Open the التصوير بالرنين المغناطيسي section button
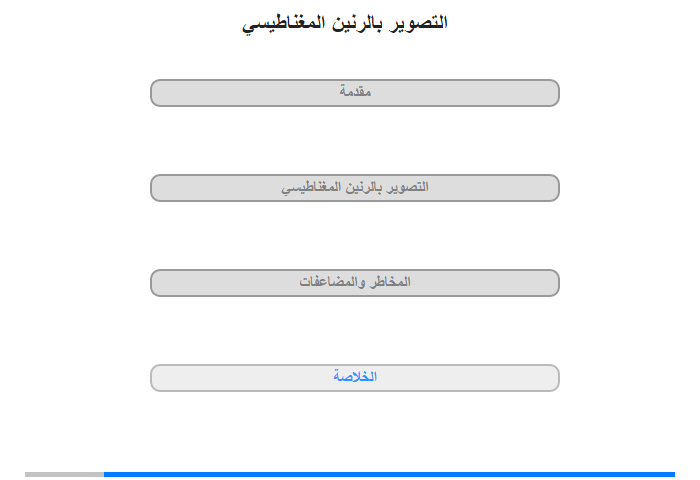This screenshot has height=480, width=700. (354, 188)
